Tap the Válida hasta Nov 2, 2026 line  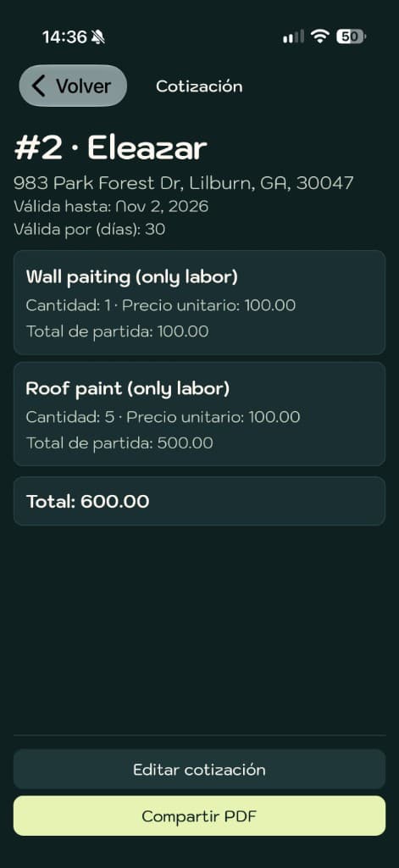[111, 207]
